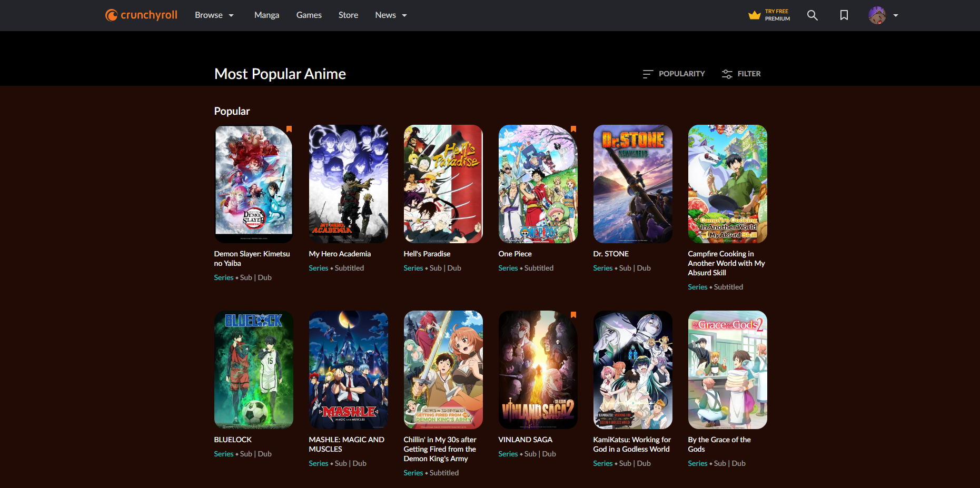Click the Try Free Premium crown icon

(x=755, y=15)
